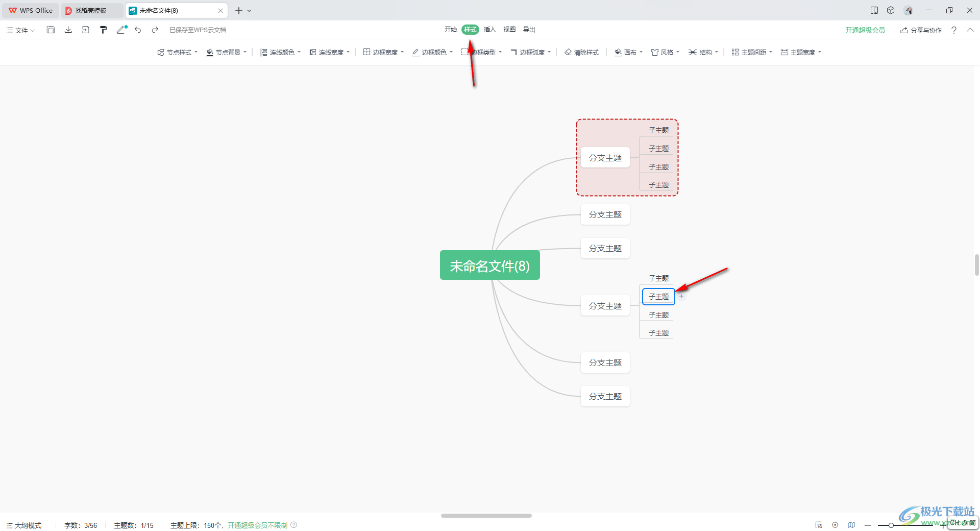Click the 开通超级会员 link at top right
The height and width of the screenshot is (531, 980).
click(x=865, y=30)
